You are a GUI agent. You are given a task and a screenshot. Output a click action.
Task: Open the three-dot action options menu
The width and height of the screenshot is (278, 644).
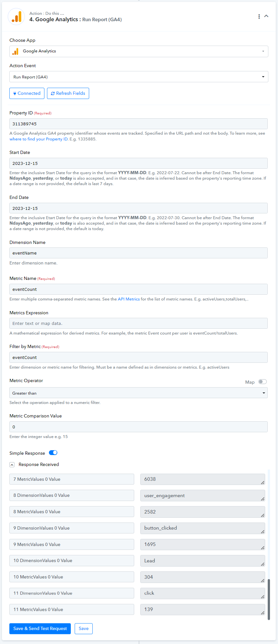click(259, 16)
